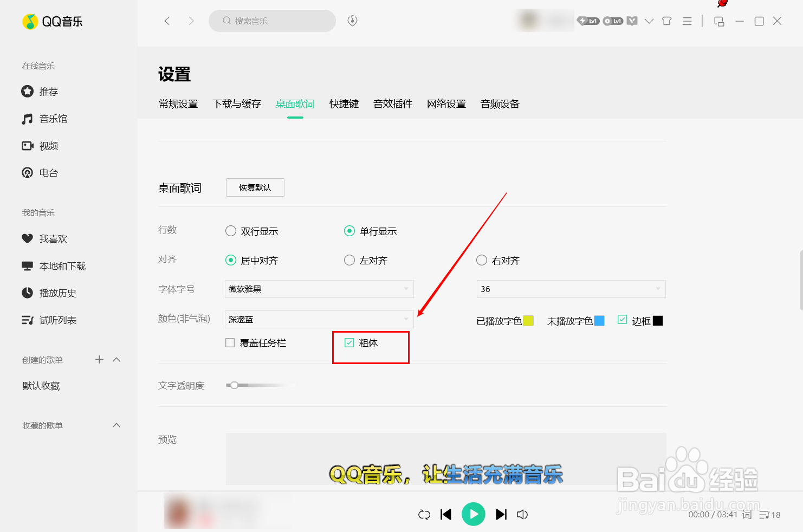Click the QQ音乐 logo
Viewport: 803px width, 532px height.
(x=53, y=21)
